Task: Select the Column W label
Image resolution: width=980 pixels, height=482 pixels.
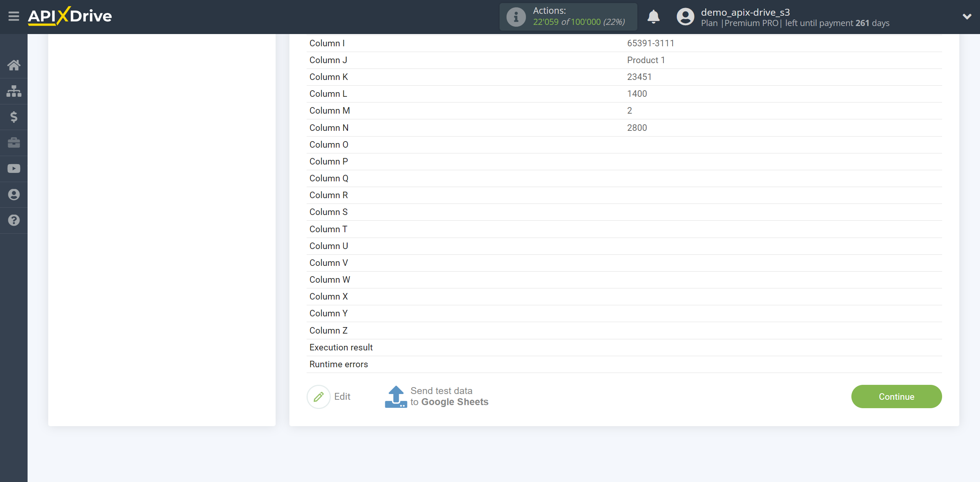Action: pyautogui.click(x=330, y=280)
